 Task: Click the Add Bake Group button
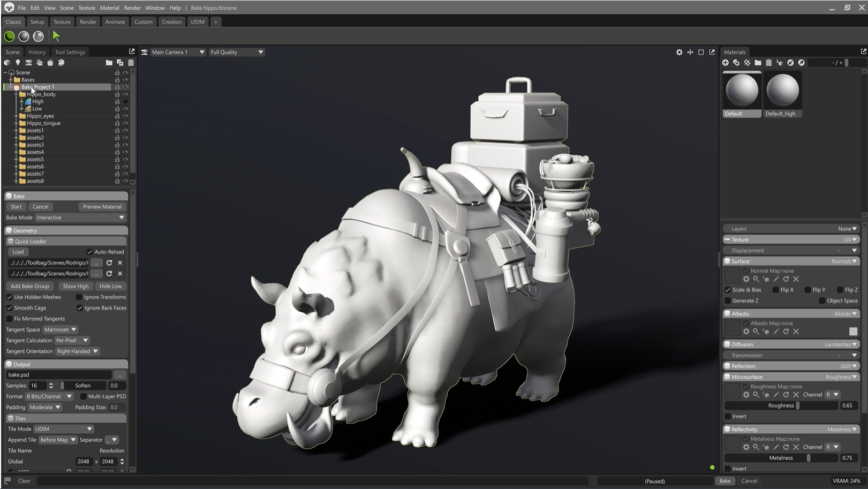(30, 286)
